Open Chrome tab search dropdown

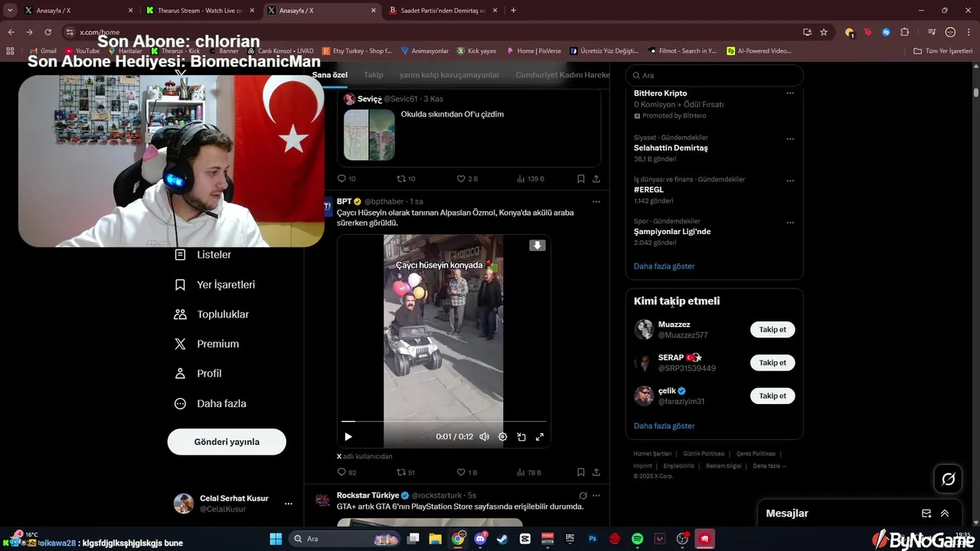[x=10, y=11]
